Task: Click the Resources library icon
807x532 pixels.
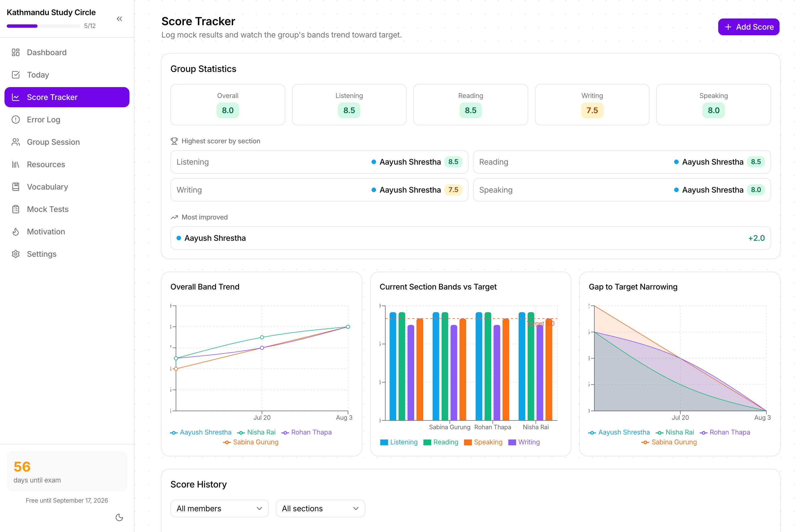Action: pos(16,164)
